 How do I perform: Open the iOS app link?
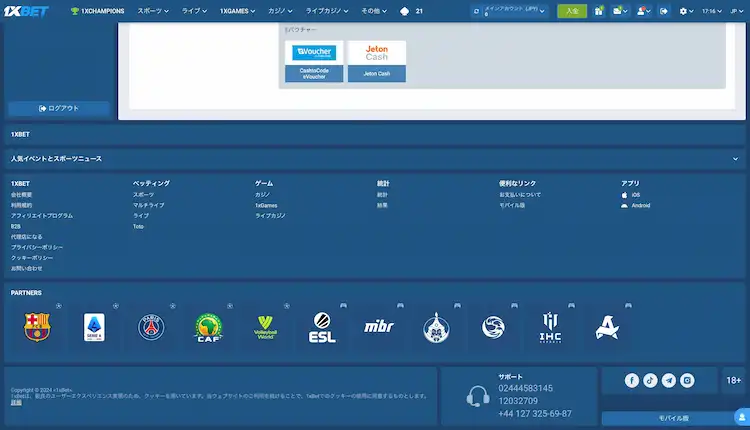coord(630,195)
